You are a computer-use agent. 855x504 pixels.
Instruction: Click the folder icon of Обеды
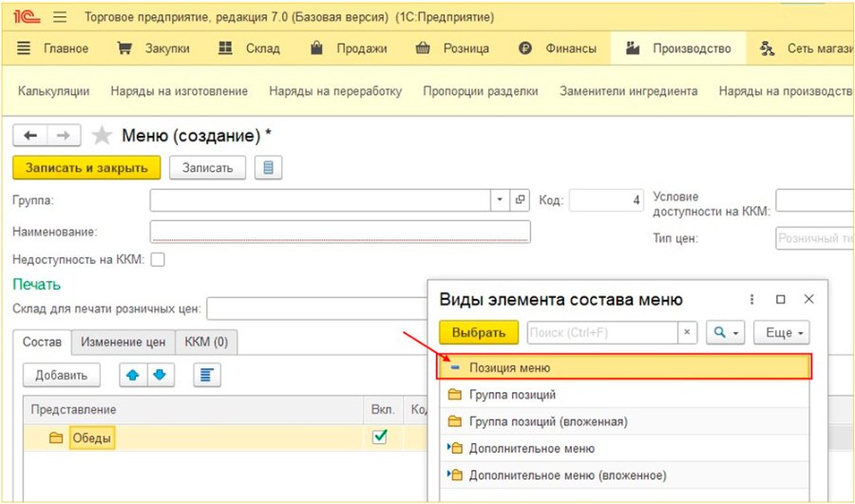coord(56,438)
